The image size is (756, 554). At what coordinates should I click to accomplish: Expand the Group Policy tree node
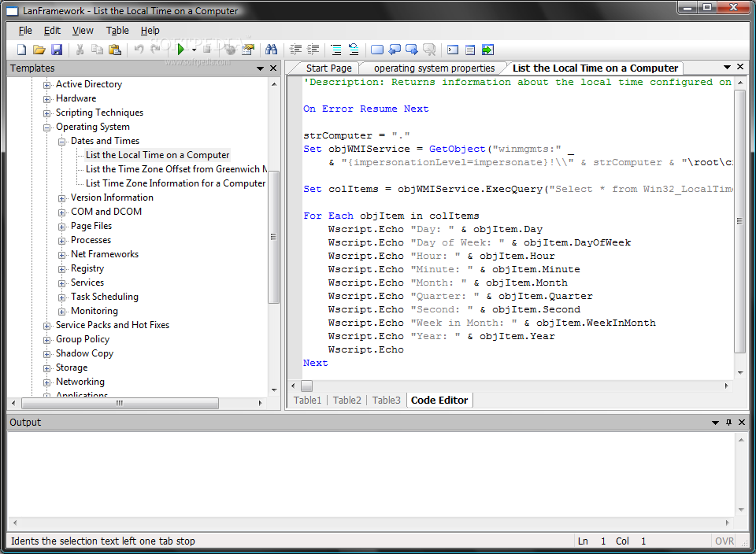[x=46, y=340]
